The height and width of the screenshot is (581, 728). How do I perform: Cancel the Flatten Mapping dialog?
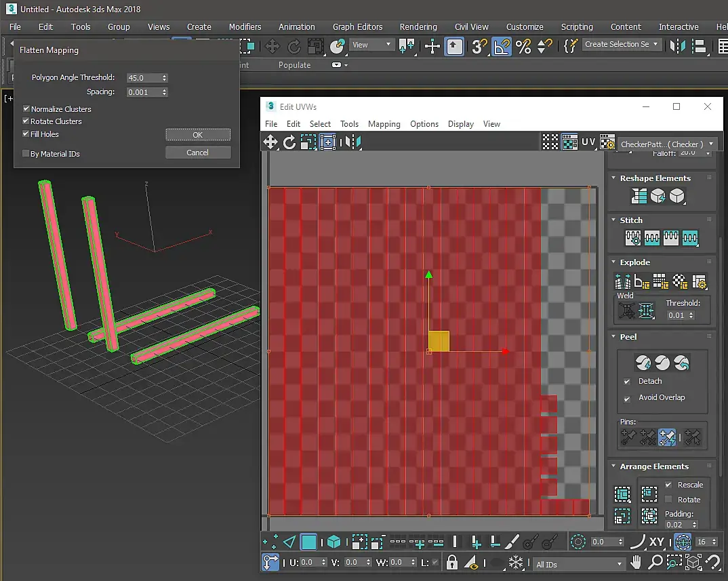198,153
